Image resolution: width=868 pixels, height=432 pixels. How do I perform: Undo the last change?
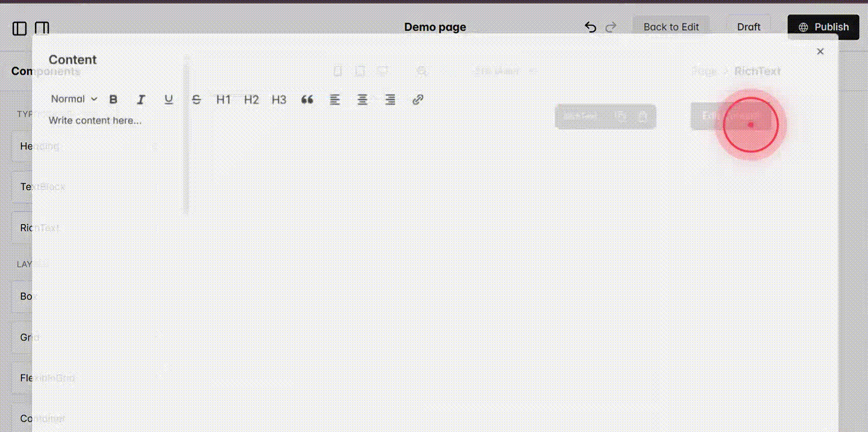590,27
